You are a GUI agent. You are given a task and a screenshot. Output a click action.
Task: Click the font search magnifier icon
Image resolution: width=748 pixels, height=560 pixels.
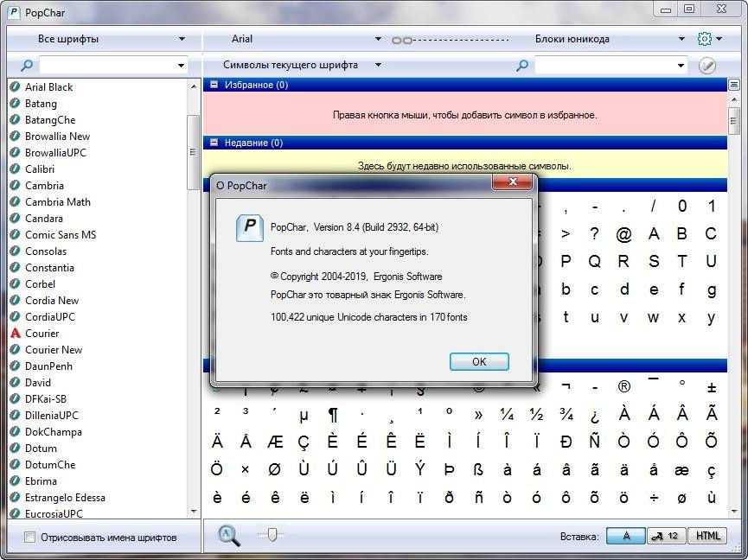tap(27, 65)
